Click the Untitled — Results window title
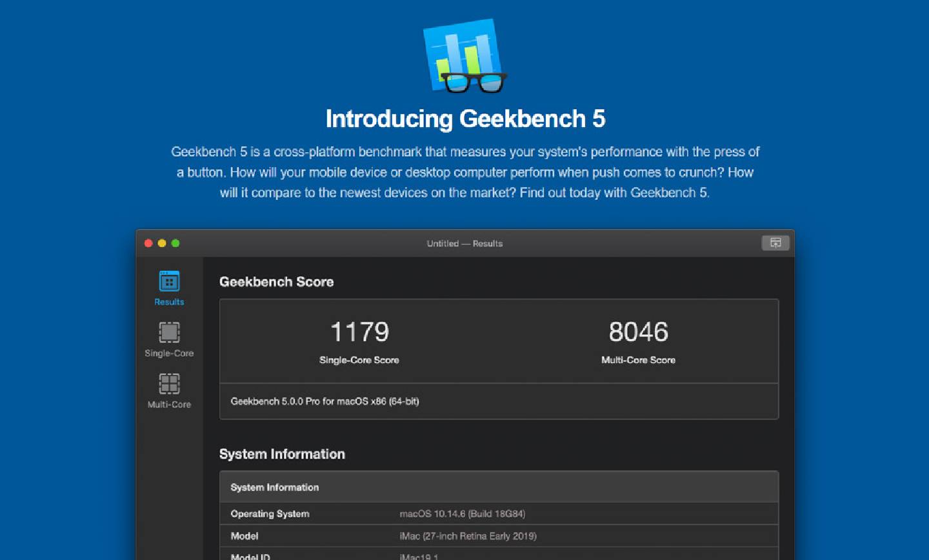This screenshot has height=560, width=929. 464,243
